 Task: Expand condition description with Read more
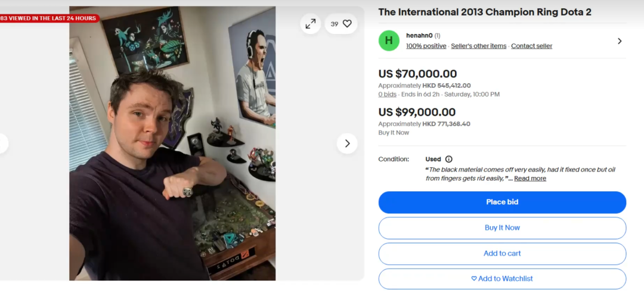(x=530, y=178)
